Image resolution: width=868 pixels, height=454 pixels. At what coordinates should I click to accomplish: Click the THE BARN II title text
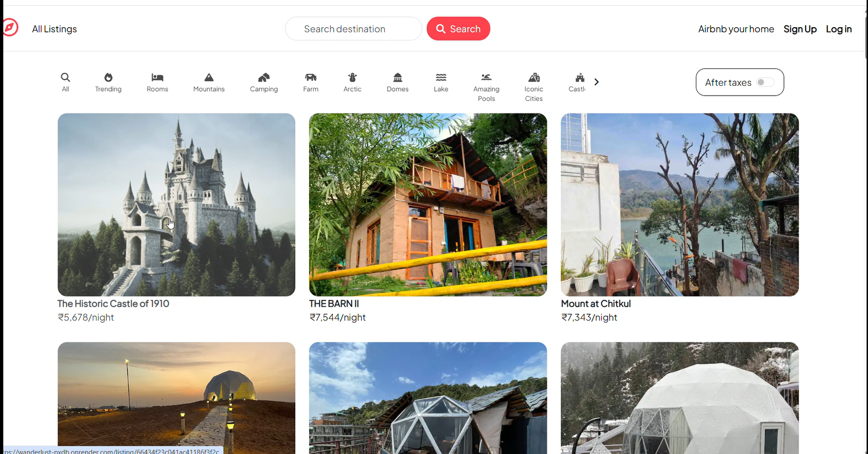[334, 303]
